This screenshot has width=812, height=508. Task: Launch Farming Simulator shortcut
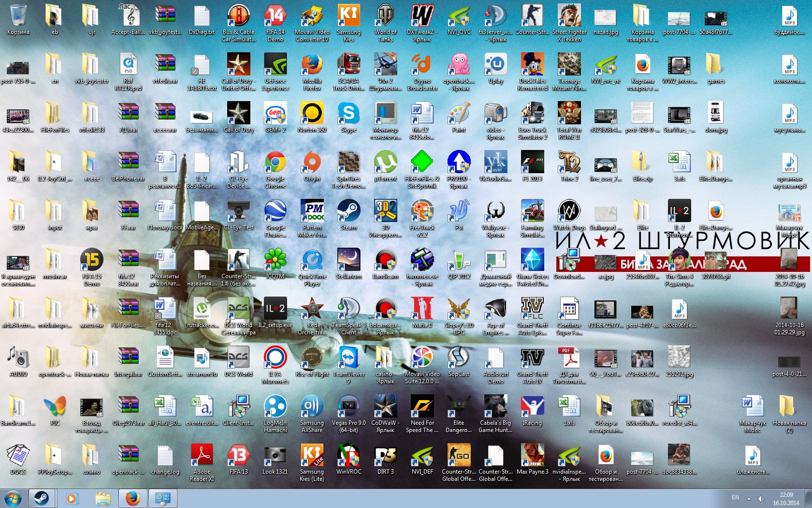[532, 219]
